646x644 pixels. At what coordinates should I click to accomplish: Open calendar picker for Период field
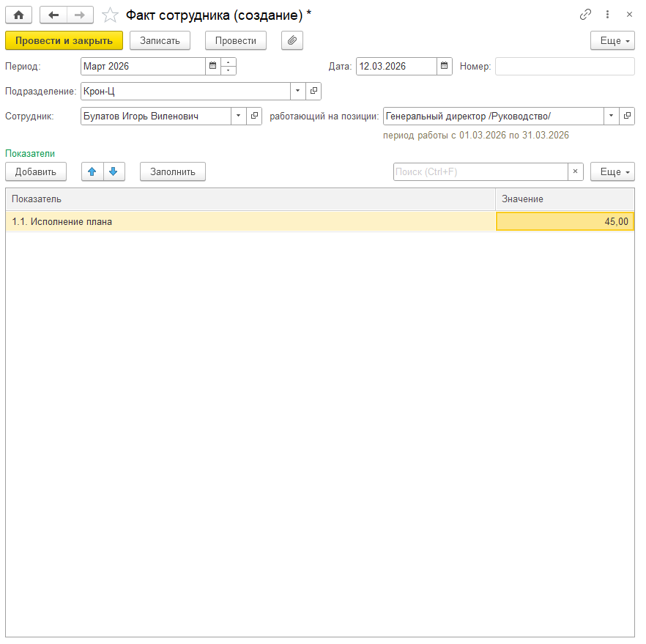(213, 67)
